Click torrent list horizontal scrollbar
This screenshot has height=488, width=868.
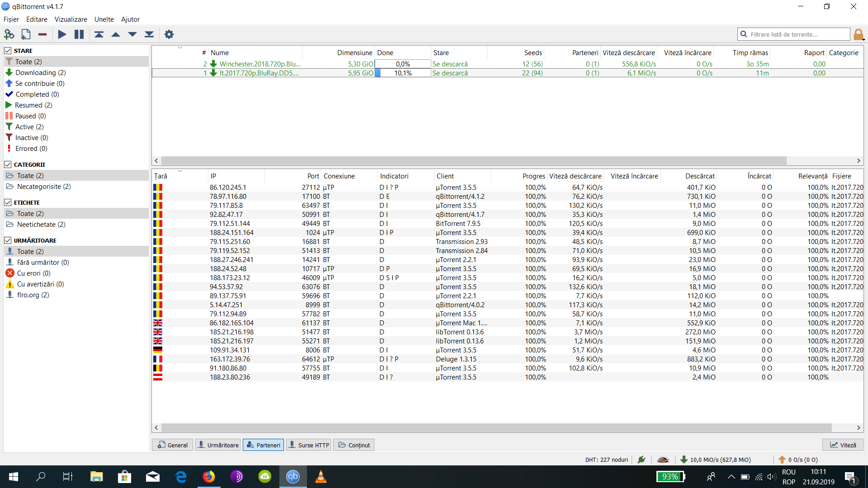pos(473,161)
